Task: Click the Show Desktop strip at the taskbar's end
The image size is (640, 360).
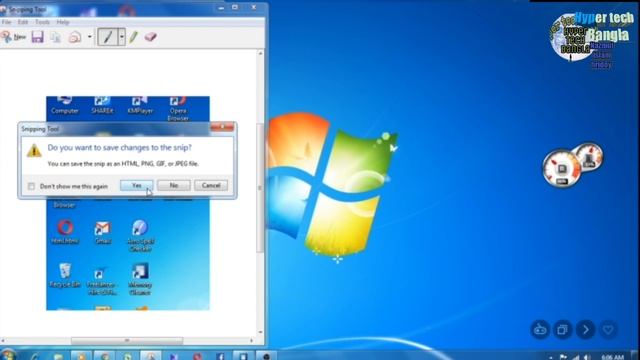Action: click(636, 355)
